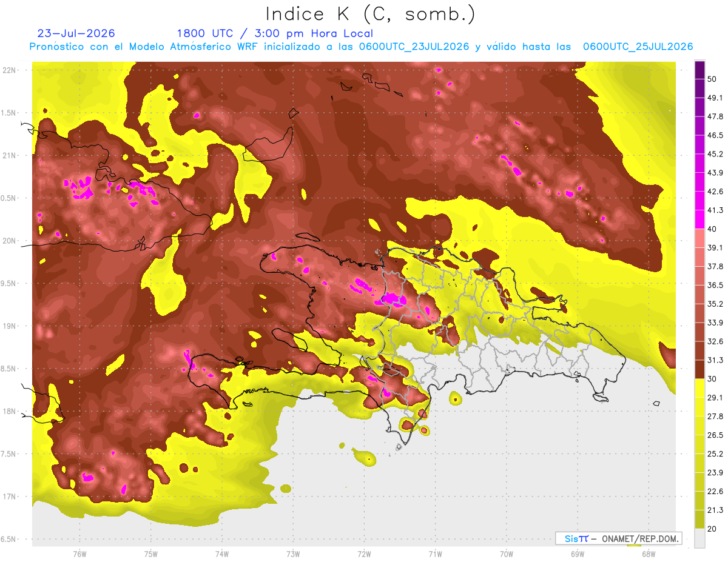This screenshot has height=562, width=728.
Task: Click the "Indice K (C, somb.)" title
Action: [x=371, y=14]
